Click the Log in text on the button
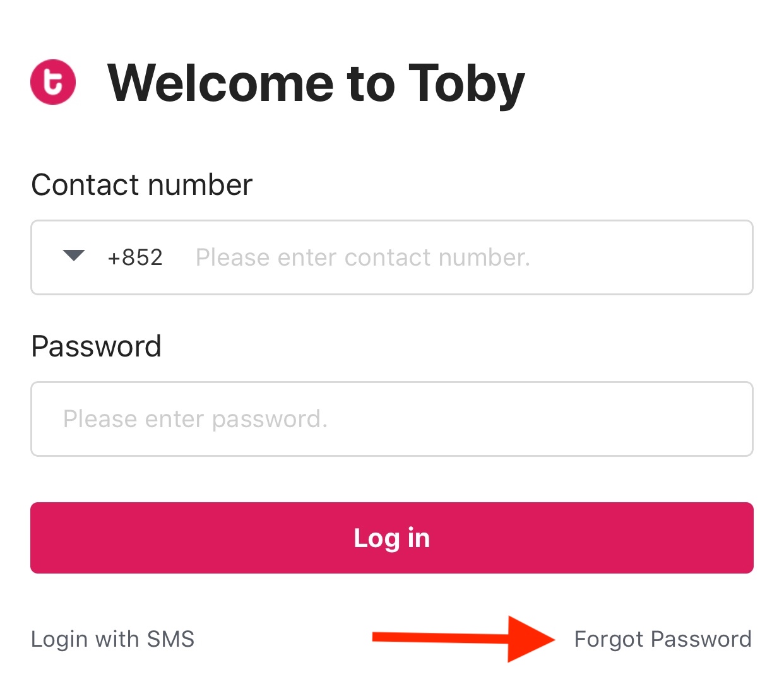 392,538
